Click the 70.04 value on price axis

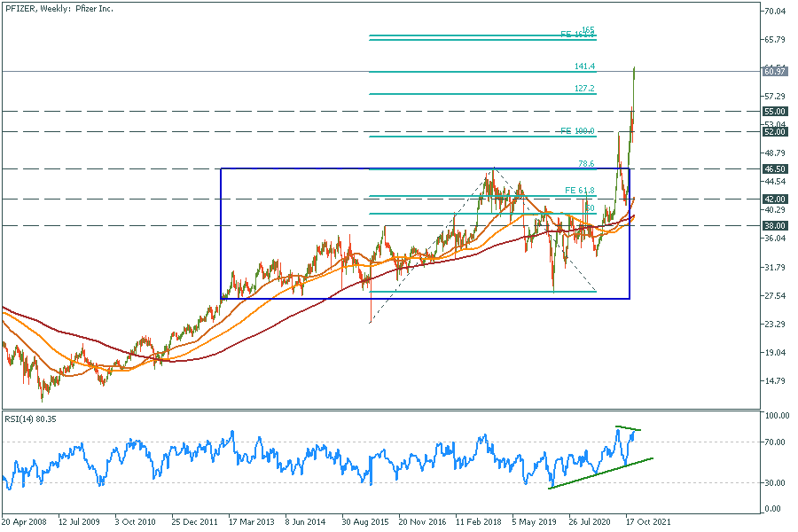pos(776,12)
